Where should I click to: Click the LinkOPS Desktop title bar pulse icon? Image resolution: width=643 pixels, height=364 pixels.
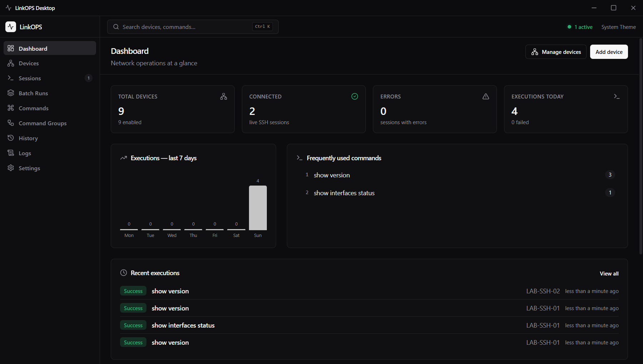tap(9, 8)
